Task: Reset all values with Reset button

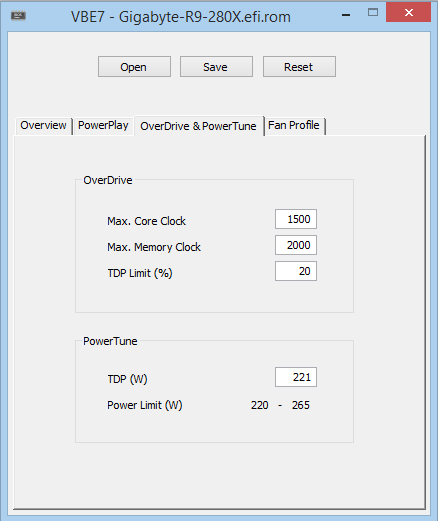Action: click(299, 67)
